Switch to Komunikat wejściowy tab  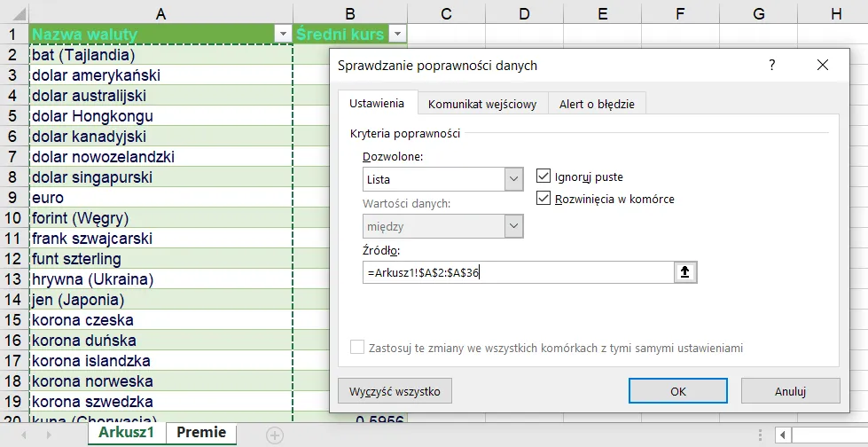pos(482,104)
